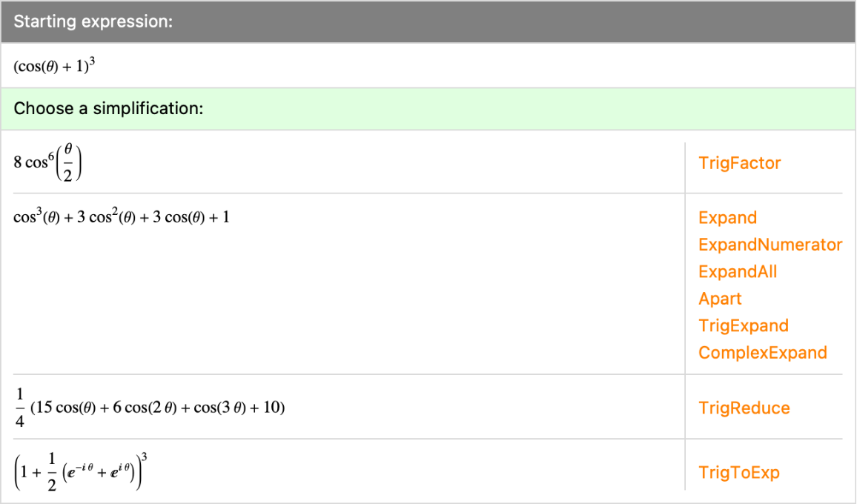Click the TrigToExp link

click(738, 472)
